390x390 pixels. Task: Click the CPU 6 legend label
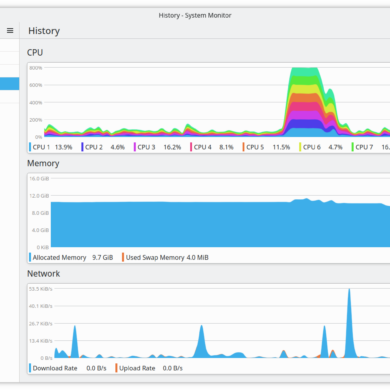tap(312, 147)
